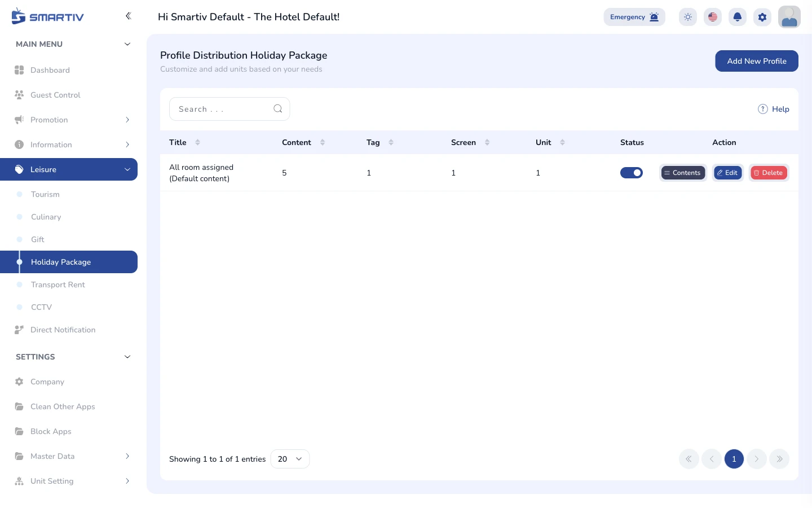Expand the Promotion submenu
Image resolution: width=812 pixels, height=508 pixels.
click(x=127, y=120)
